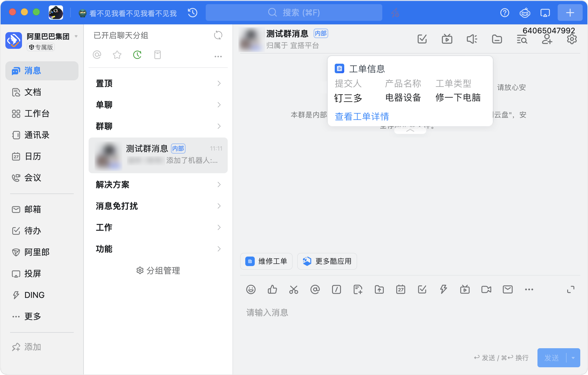Expand the 工作 group
The height and width of the screenshot is (375, 588).
pos(158,228)
